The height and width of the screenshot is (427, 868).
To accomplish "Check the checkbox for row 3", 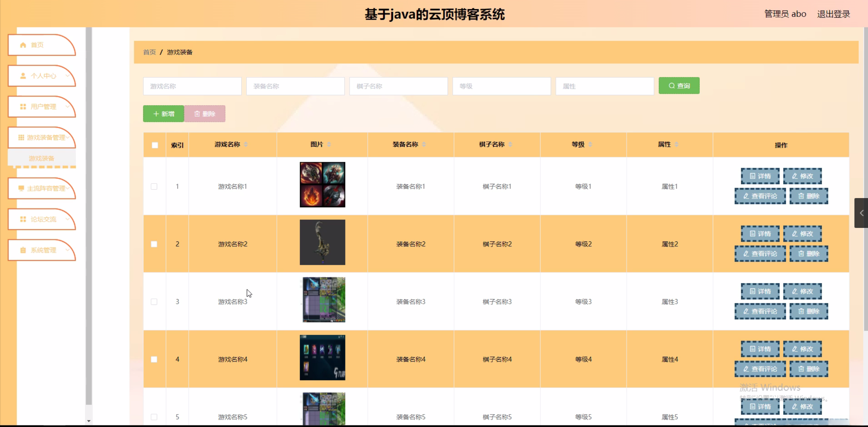I will coord(154,302).
